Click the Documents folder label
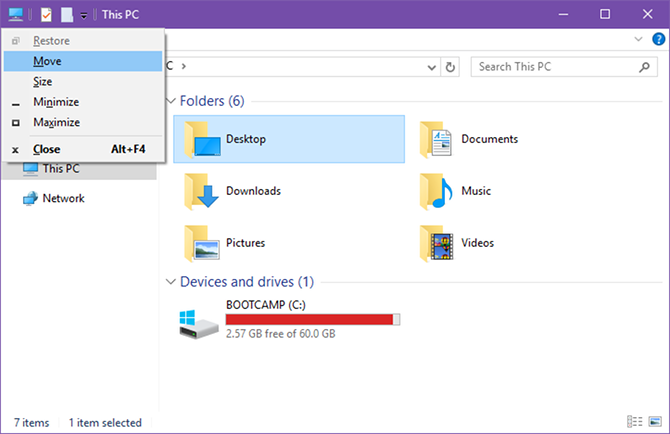 pyautogui.click(x=489, y=139)
